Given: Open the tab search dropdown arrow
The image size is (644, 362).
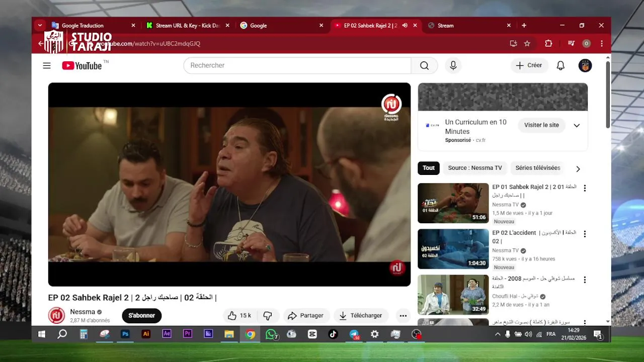Looking at the screenshot, I should tap(40, 25).
